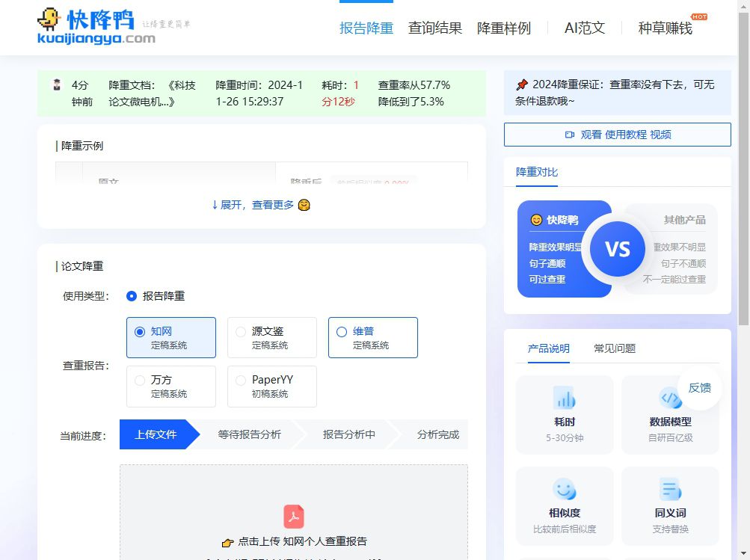Click the smiley icon next to 快降鸭 in the comparison
Viewport: 750px width, 560px height.
[x=537, y=220]
